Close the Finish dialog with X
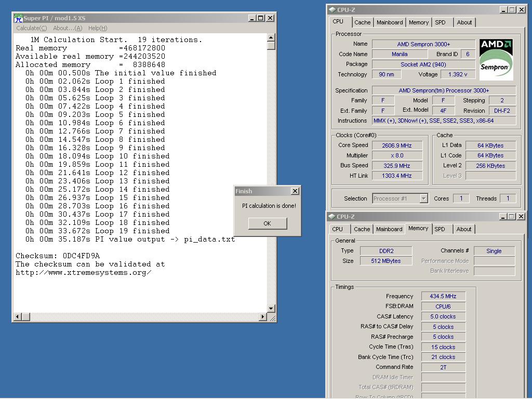 tap(295, 191)
